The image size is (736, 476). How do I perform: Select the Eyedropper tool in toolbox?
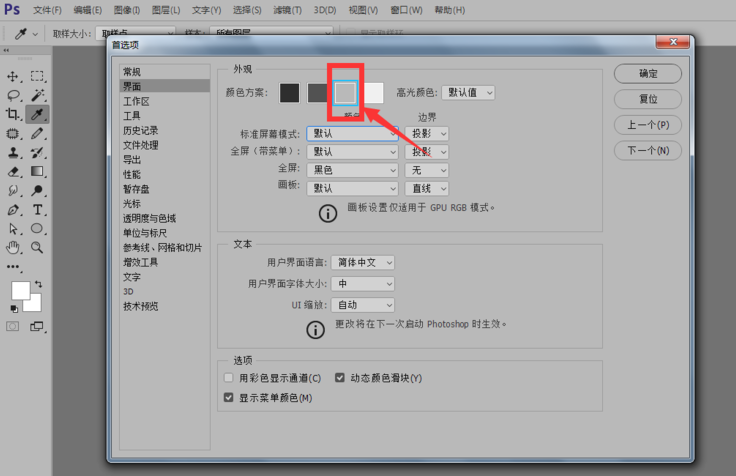37,114
